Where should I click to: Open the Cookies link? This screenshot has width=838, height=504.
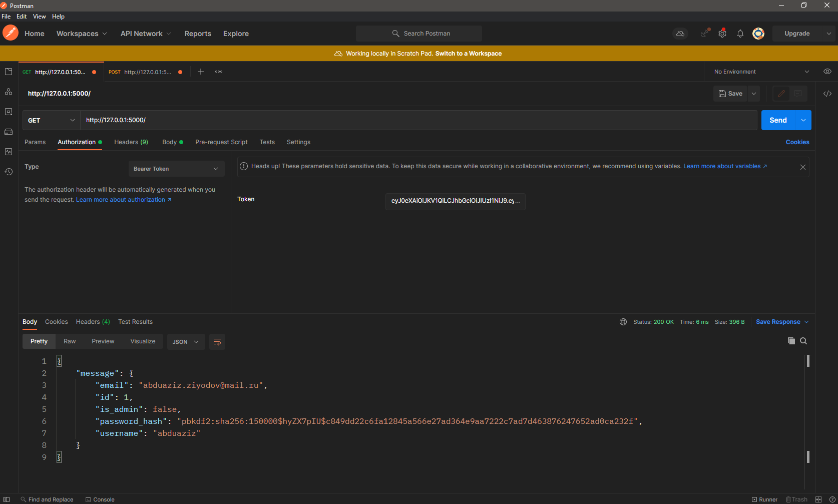point(797,142)
